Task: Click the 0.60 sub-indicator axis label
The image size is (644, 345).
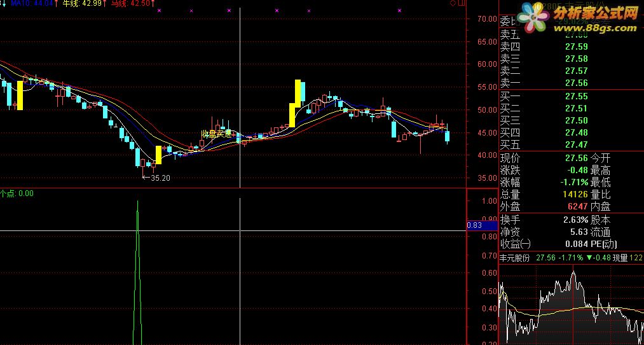Action: click(x=490, y=273)
